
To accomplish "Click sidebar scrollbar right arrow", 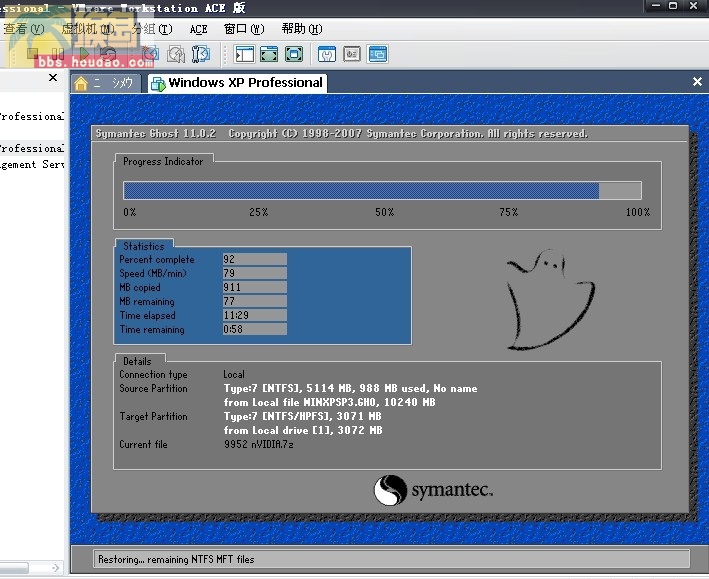I will (56, 567).
